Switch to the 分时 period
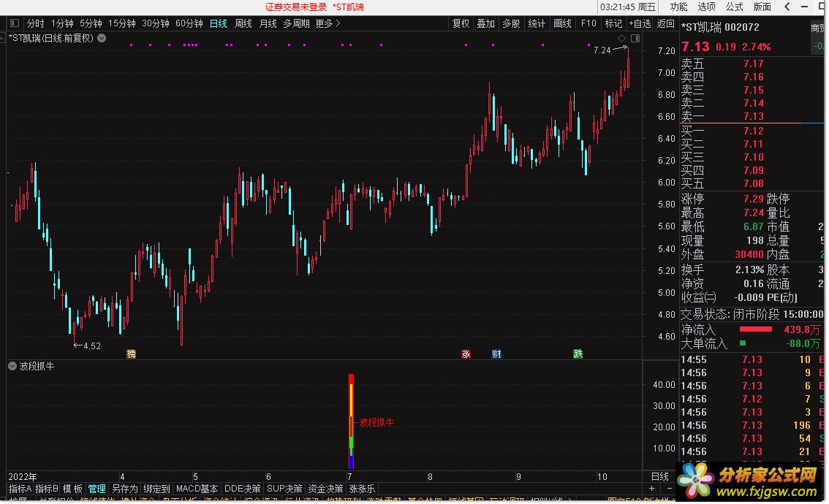 click(x=35, y=23)
